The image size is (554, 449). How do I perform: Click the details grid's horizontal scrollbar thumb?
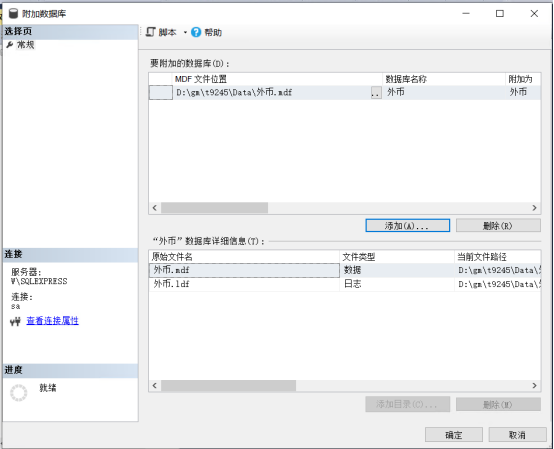point(229,385)
